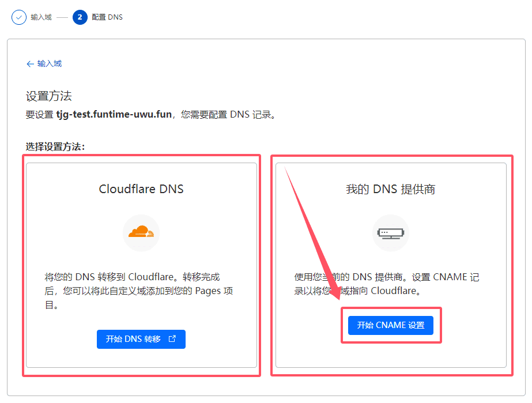This screenshot has width=532, height=403.
Task: Click the 选择设置方法 label
Action: [55, 146]
